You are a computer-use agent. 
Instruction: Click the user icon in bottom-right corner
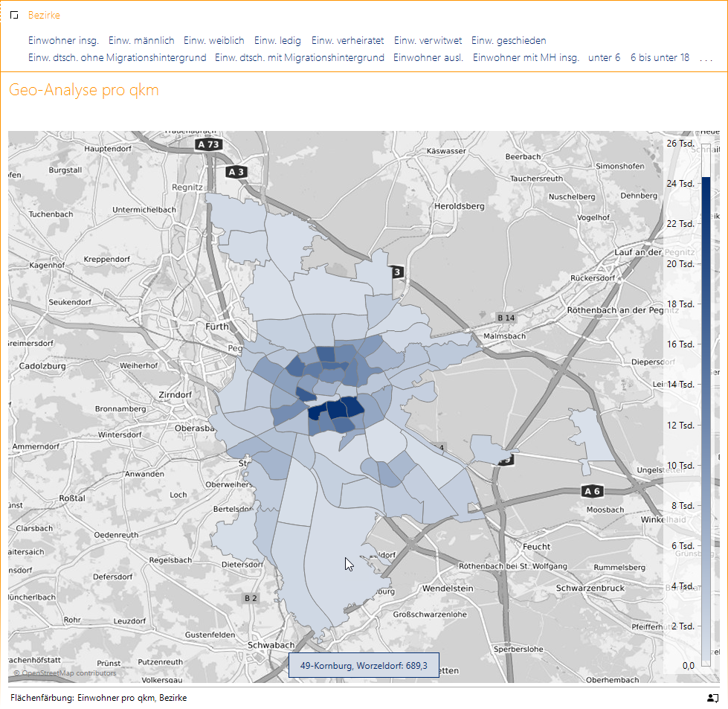click(712, 698)
